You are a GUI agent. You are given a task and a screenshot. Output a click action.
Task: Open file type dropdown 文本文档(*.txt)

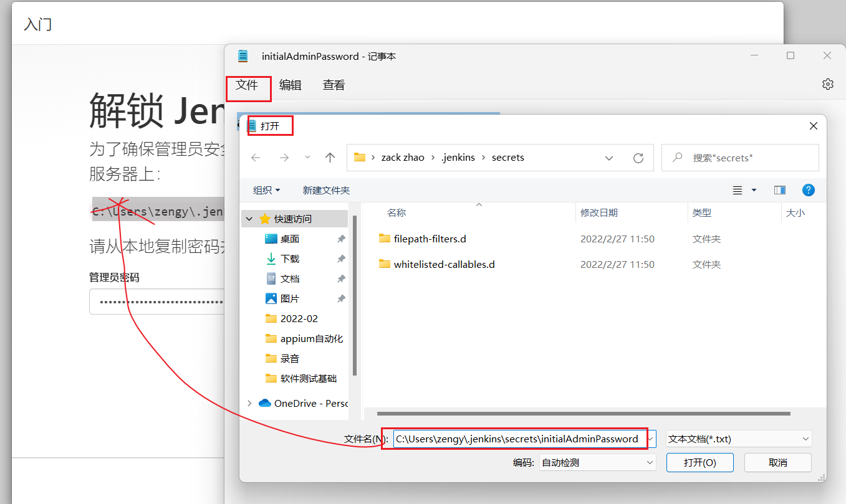739,439
